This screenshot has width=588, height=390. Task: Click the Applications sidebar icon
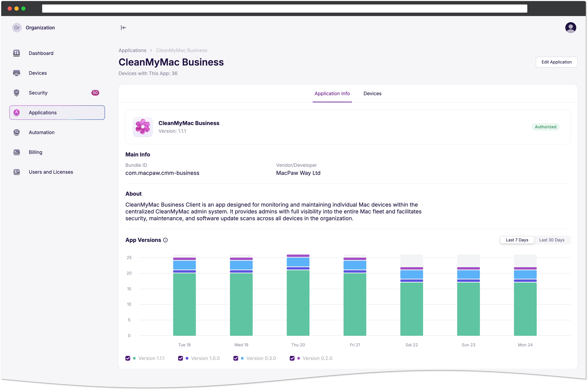click(17, 112)
